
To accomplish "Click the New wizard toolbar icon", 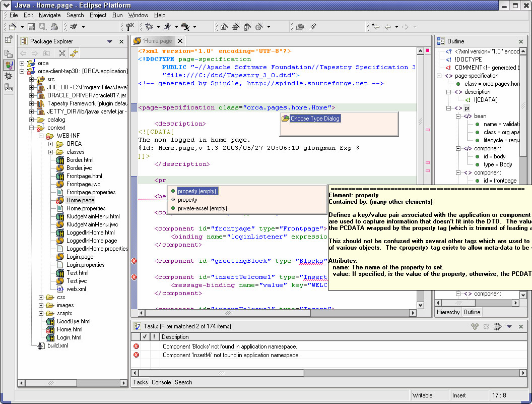I will tap(13, 27).
